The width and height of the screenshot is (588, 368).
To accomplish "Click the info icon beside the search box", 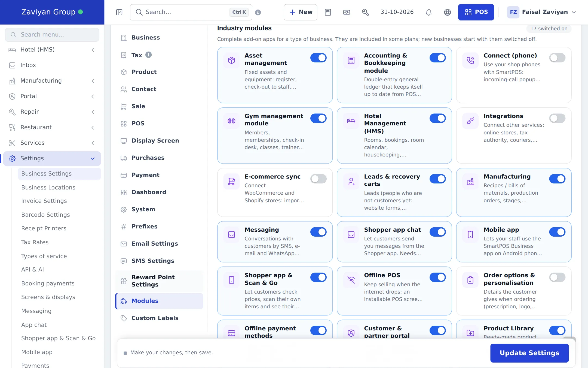I will [x=258, y=12].
